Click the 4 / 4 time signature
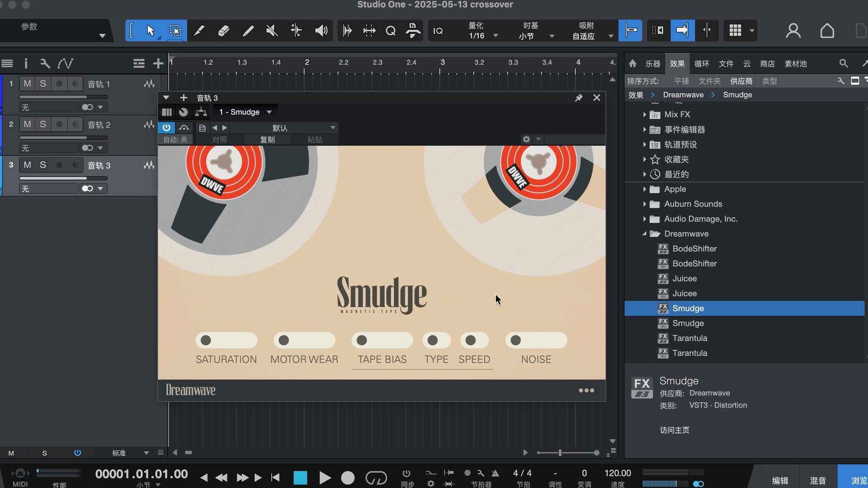The image size is (868, 488). pos(522,473)
